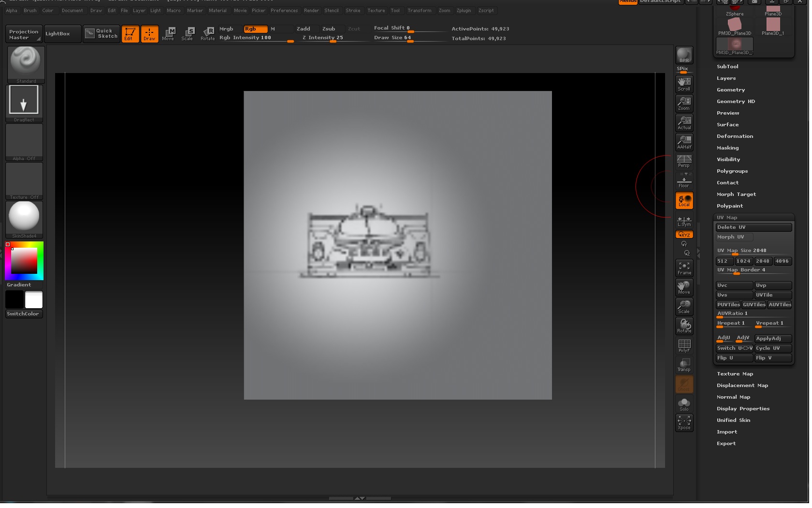The width and height of the screenshot is (812, 508).
Task: Enable Transp transparency icon
Action: [x=684, y=365]
